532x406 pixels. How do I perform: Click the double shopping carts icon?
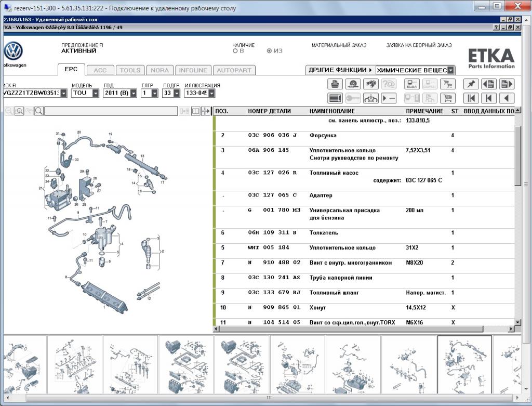point(447,84)
